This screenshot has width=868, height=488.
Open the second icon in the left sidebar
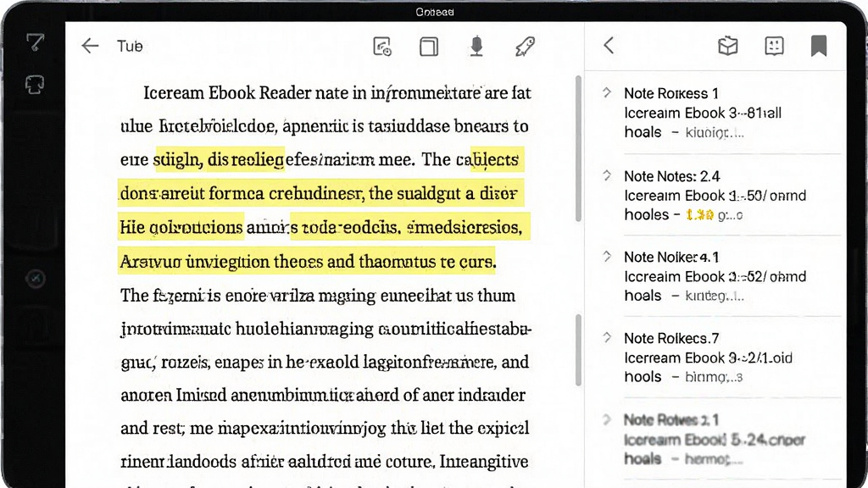(35, 85)
